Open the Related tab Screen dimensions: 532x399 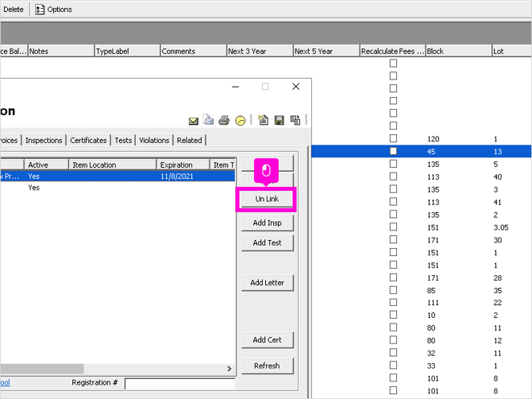pos(189,140)
